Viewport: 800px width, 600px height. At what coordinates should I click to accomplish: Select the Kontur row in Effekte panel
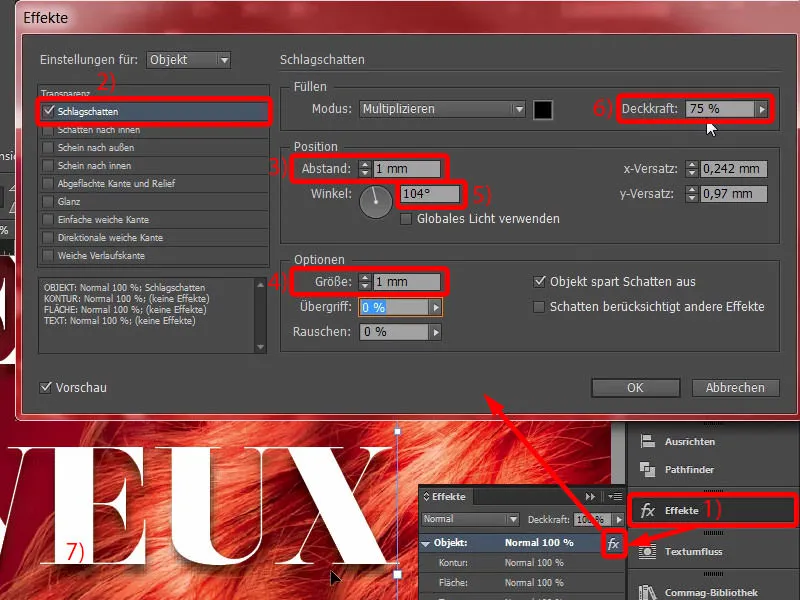(x=521, y=563)
